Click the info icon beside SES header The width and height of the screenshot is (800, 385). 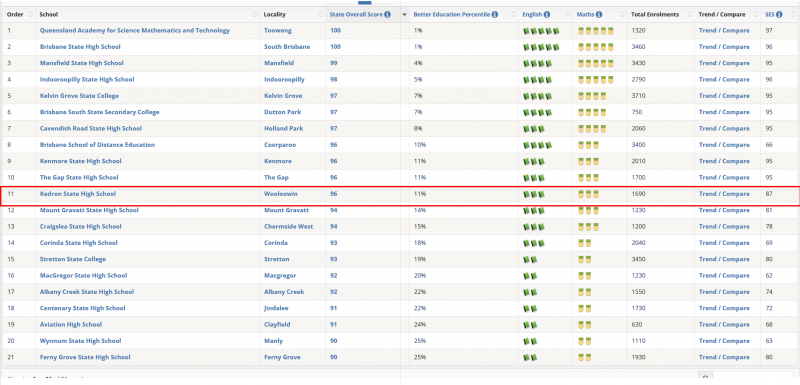coord(779,15)
